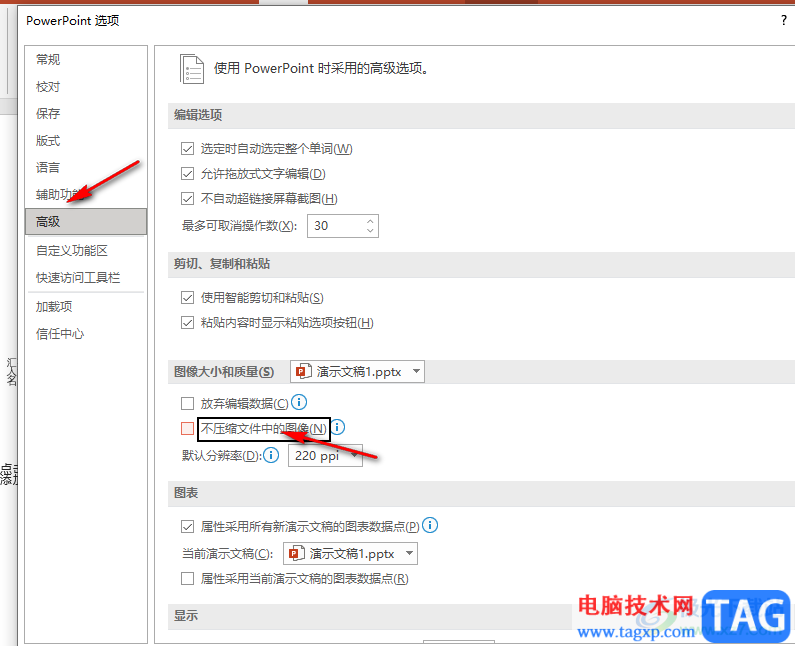The width and height of the screenshot is (795, 646).
Task: Open 快速访问工具栏 category
Action: (86, 278)
